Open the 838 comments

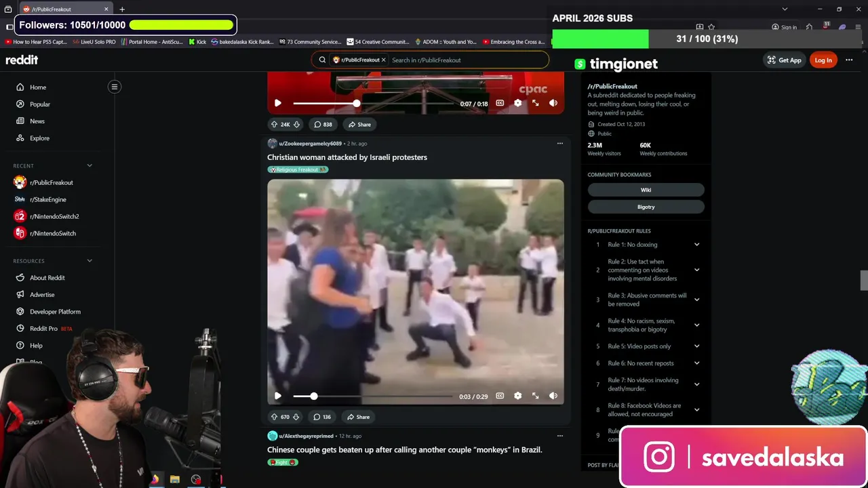tap(323, 125)
